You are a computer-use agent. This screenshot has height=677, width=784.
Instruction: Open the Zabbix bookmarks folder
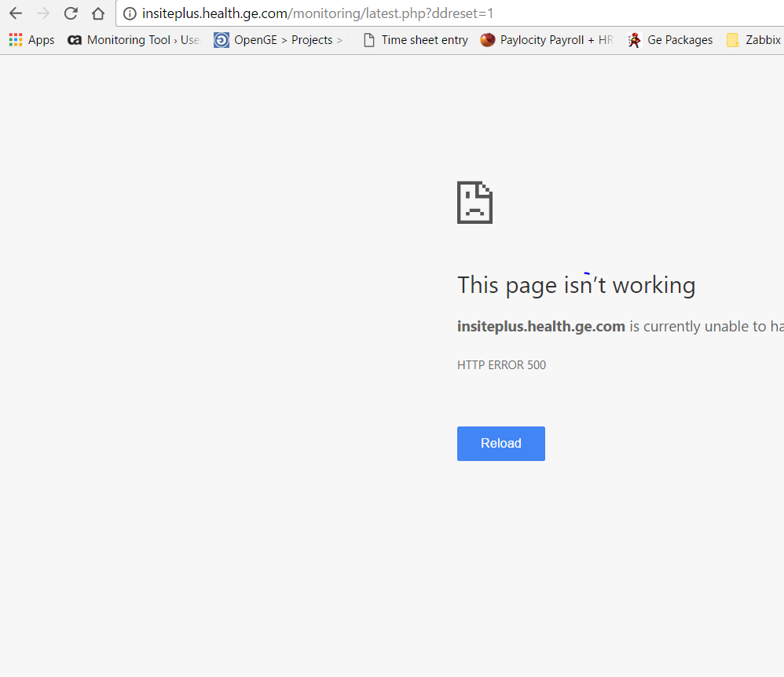tap(753, 40)
